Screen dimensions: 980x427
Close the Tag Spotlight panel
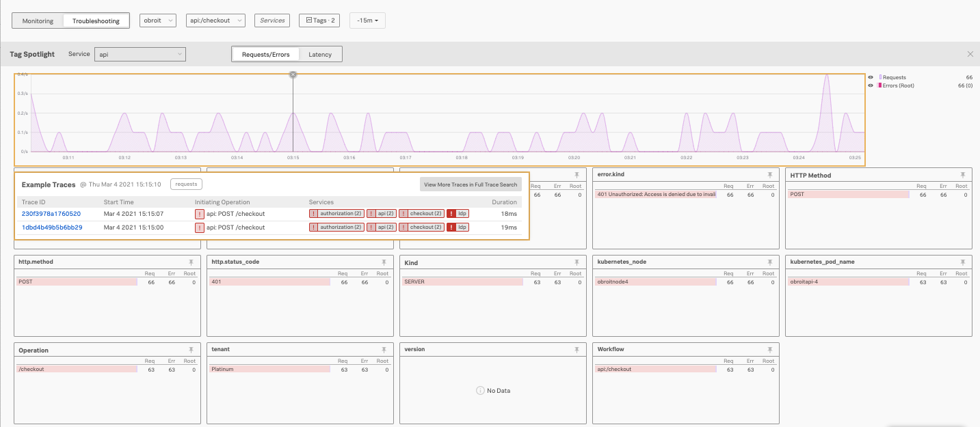[970, 54]
